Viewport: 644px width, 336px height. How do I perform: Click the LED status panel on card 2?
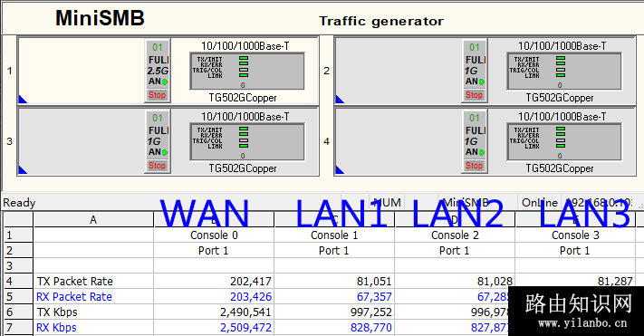click(564, 71)
